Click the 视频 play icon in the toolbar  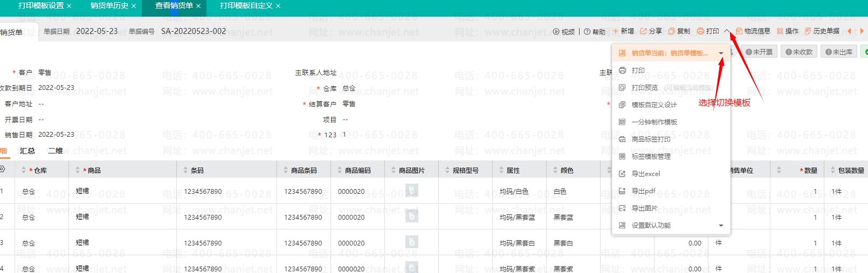(x=556, y=32)
